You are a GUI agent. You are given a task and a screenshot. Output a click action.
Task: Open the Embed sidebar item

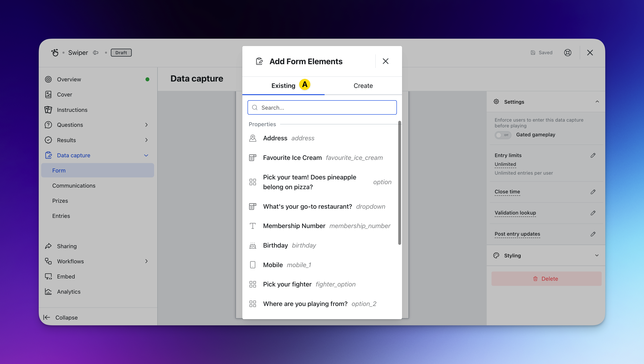click(66, 276)
